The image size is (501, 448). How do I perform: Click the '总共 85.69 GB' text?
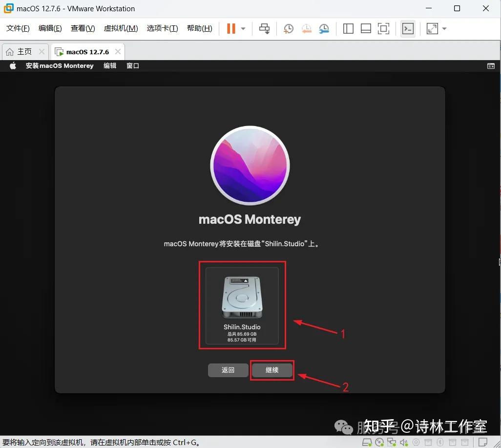coord(242,334)
